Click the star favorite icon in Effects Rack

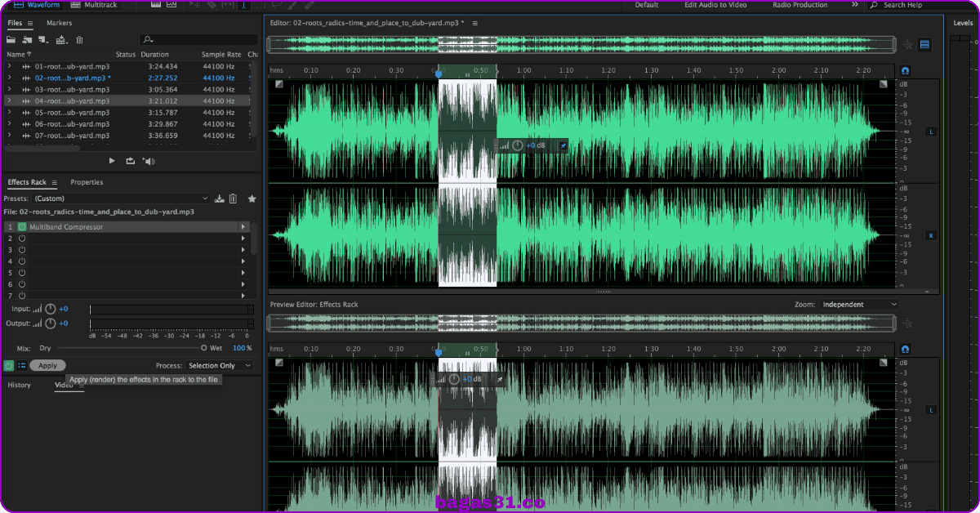click(252, 199)
